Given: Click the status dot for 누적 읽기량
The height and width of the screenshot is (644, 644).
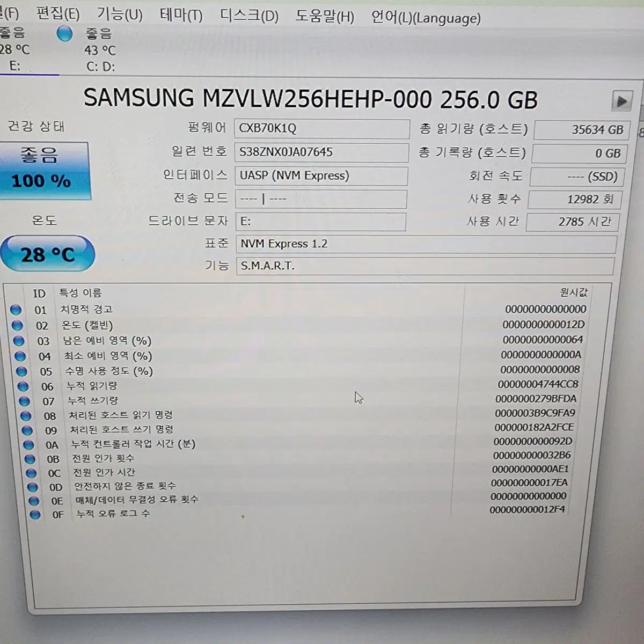Looking at the screenshot, I should 23,386.
